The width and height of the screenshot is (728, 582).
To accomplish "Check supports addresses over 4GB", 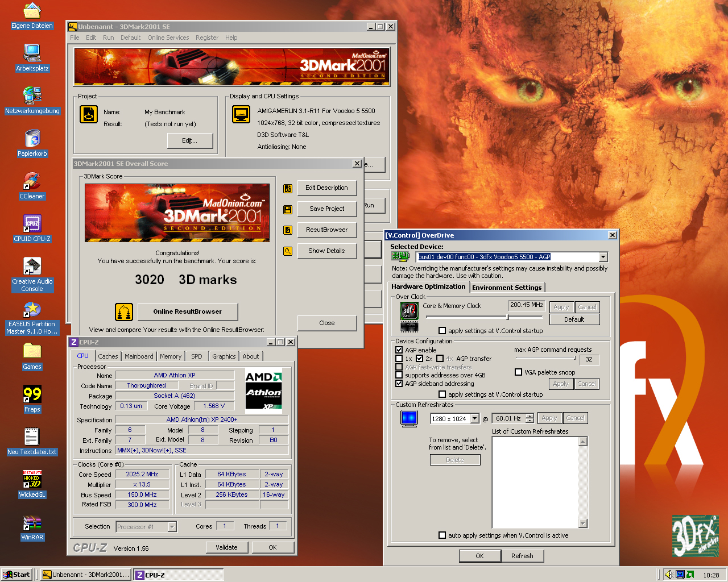I will click(399, 375).
